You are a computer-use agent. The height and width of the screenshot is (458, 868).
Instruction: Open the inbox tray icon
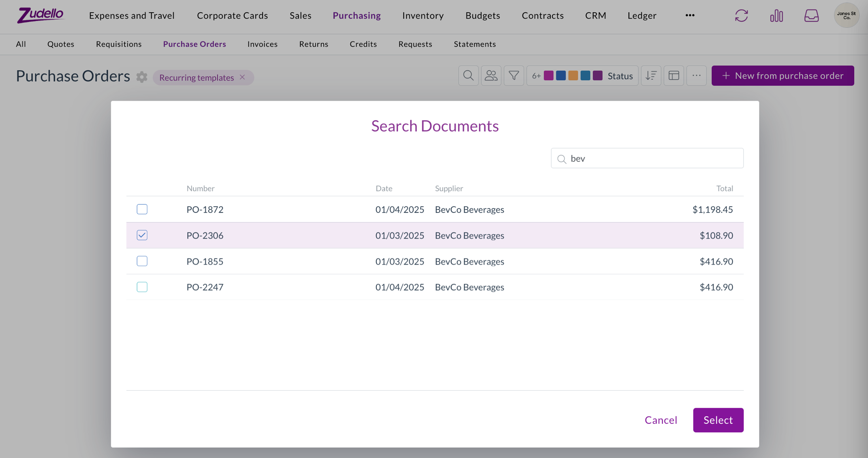coord(811,16)
